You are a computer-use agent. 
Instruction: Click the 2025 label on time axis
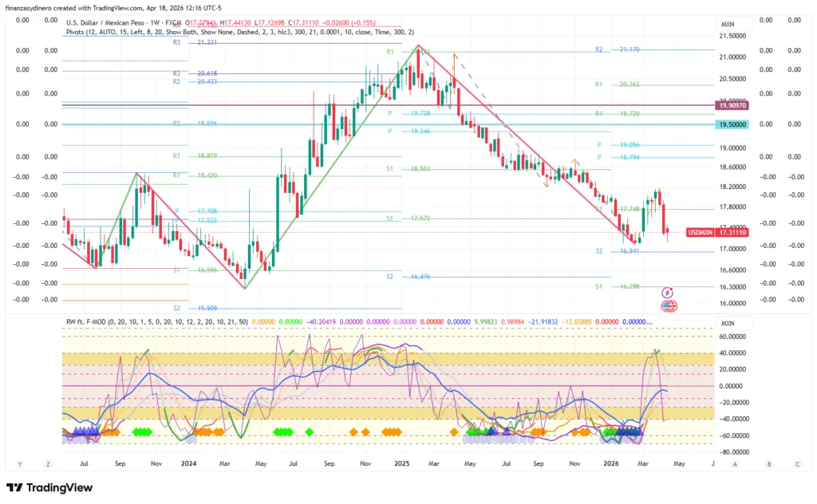tap(401, 463)
